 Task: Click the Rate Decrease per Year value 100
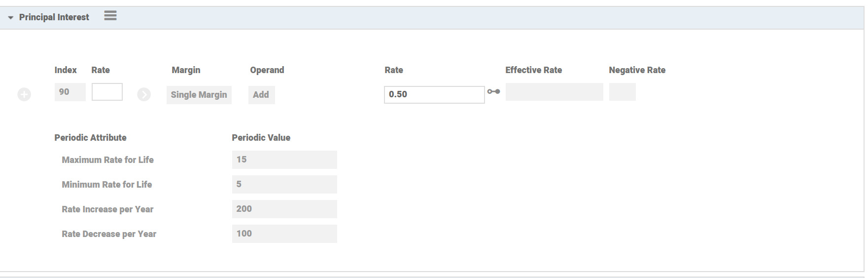[x=284, y=234]
